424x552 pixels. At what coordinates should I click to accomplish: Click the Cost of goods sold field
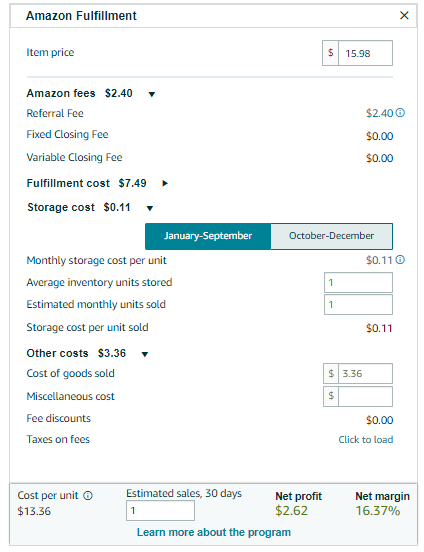(x=365, y=374)
